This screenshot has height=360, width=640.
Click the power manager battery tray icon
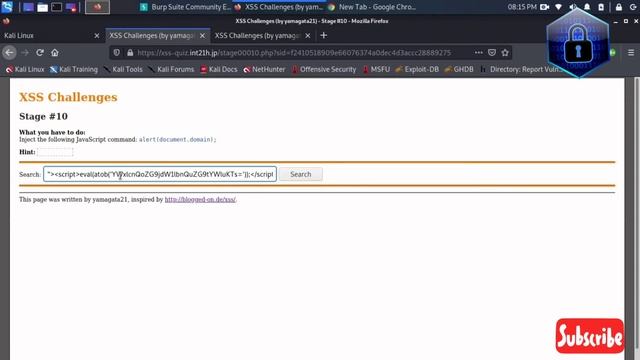pyautogui.click(x=601, y=7)
